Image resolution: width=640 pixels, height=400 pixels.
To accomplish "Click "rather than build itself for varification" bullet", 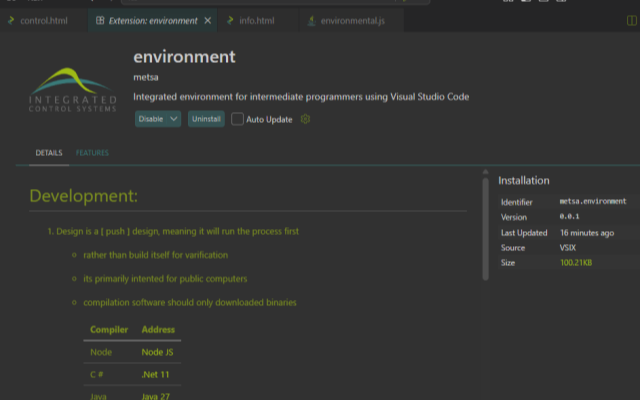I will click(156, 255).
